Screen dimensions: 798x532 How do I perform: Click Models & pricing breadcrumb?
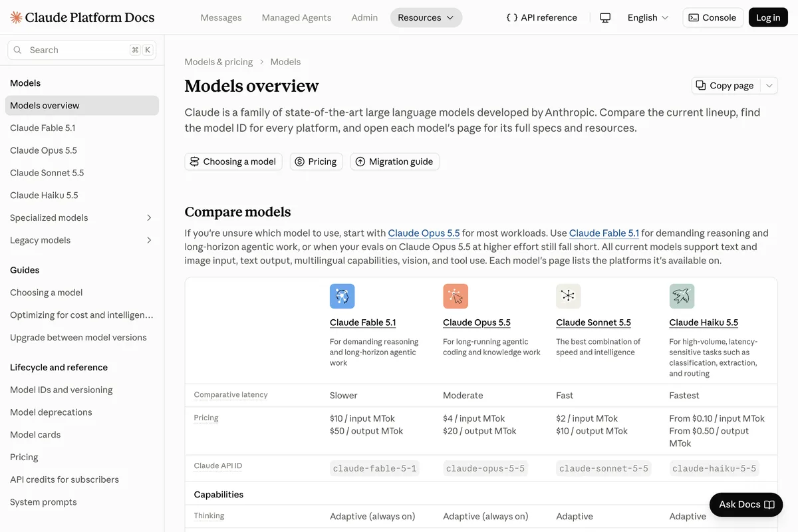219,62
